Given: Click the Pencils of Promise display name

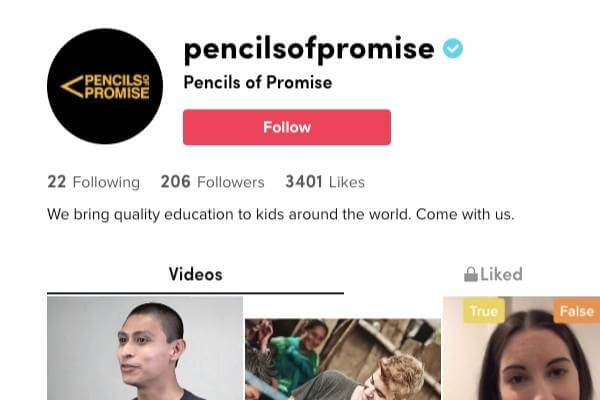Looking at the screenshot, I should [x=258, y=82].
